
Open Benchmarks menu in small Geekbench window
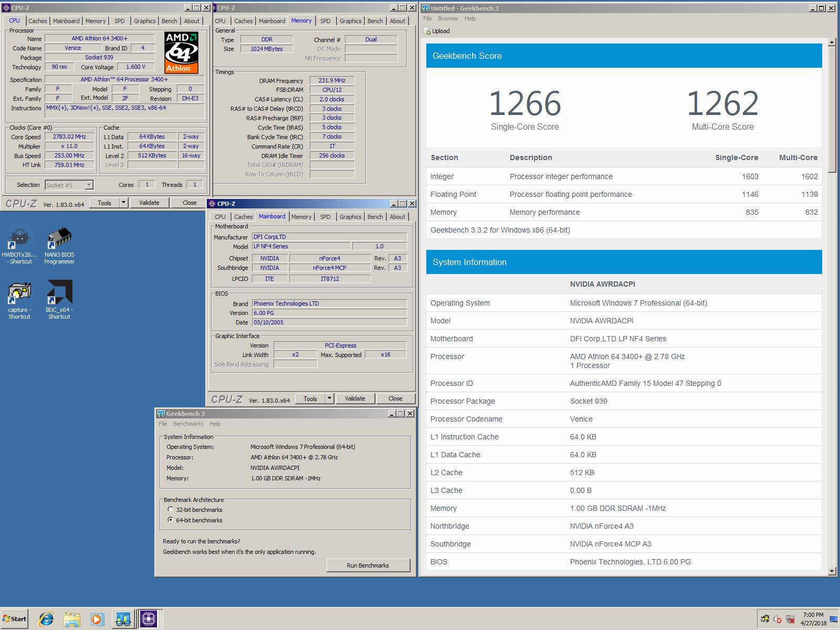[x=188, y=424]
